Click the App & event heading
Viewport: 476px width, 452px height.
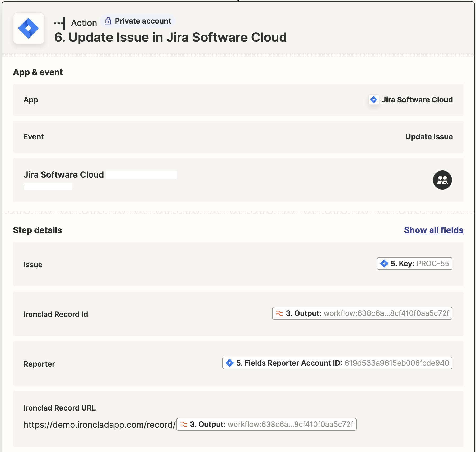point(38,72)
